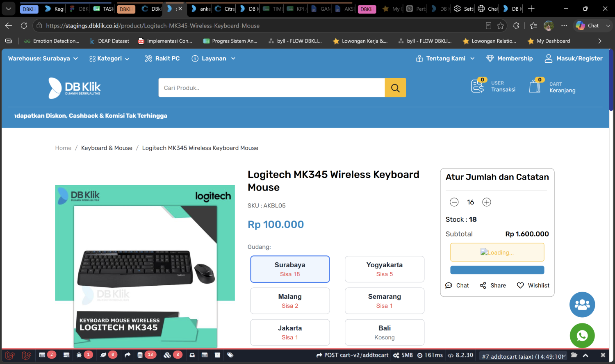Image resolution: width=615 pixels, height=364 pixels.
Task: Select the Yogyakarta warehouse option
Action: [385, 269]
